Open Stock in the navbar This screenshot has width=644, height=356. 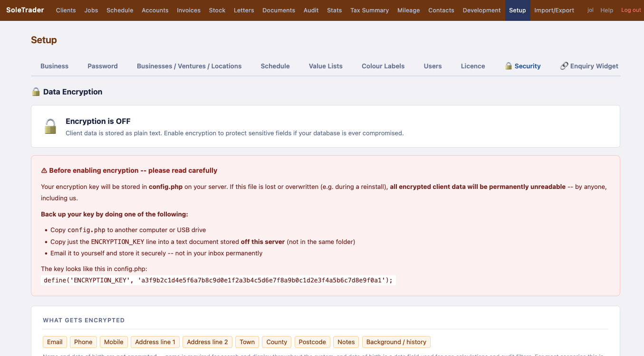click(x=217, y=10)
